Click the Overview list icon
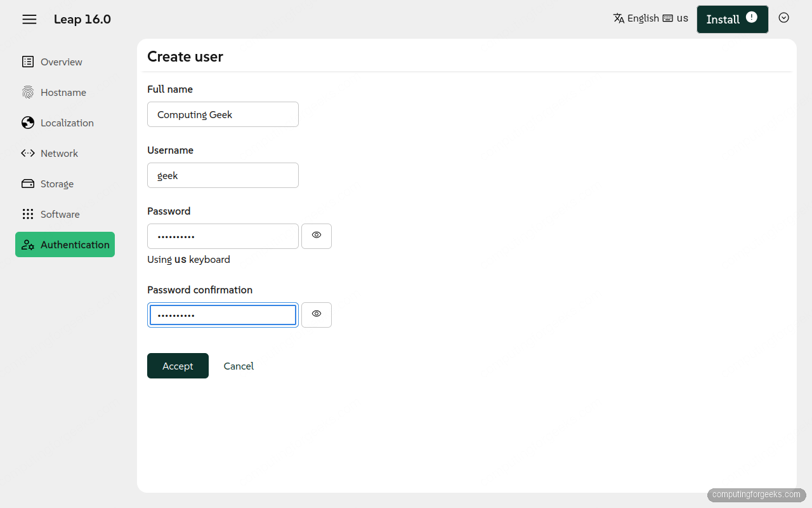The width and height of the screenshot is (812, 508). 28,62
